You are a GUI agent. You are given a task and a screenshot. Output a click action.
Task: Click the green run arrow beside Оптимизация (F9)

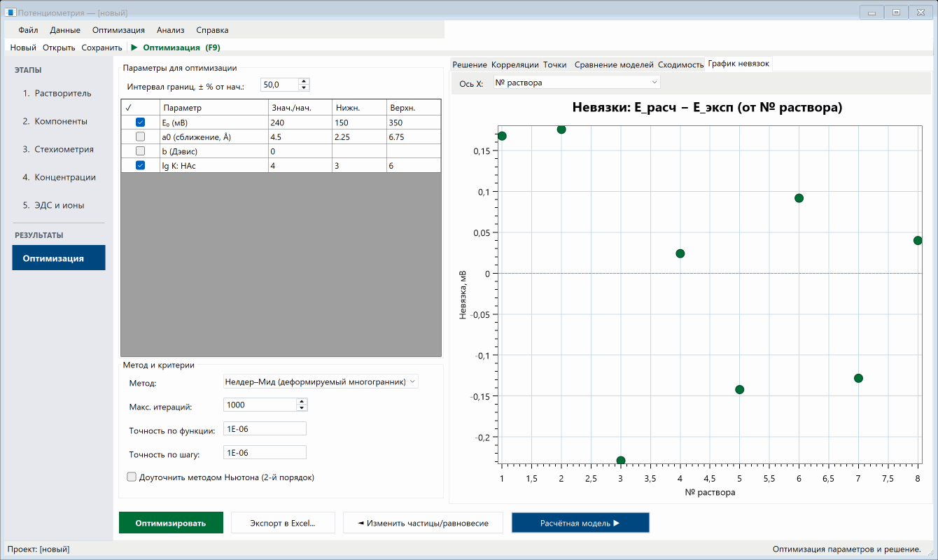[x=134, y=48]
